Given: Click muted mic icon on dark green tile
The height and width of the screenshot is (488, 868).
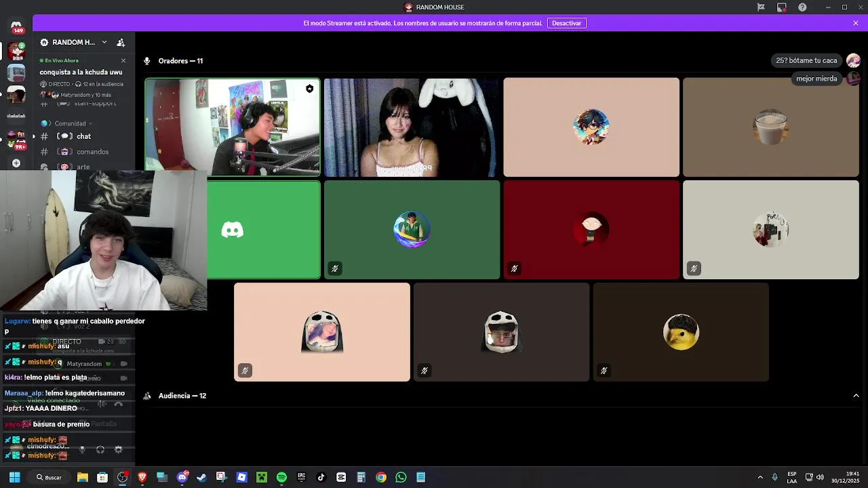Looking at the screenshot, I should (334, 268).
